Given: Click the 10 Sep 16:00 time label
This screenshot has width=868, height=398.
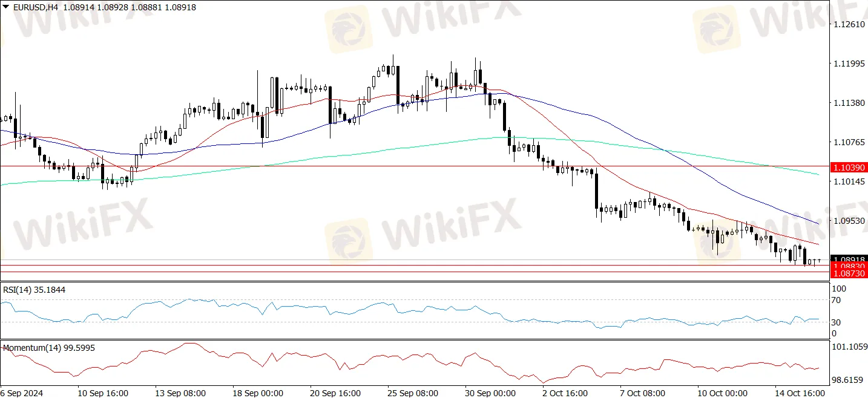Looking at the screenshot, I should point(103,393).
